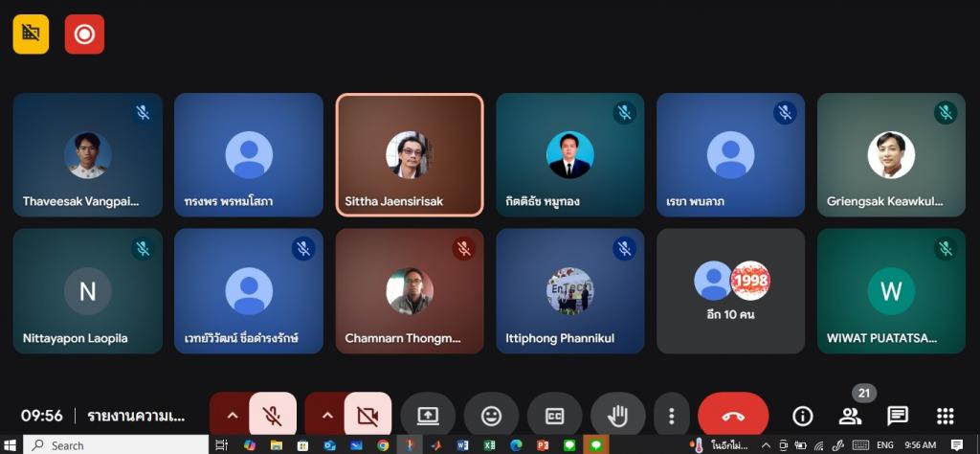Expand the system tray hidden icons chevron

click(x=766, y=445)
